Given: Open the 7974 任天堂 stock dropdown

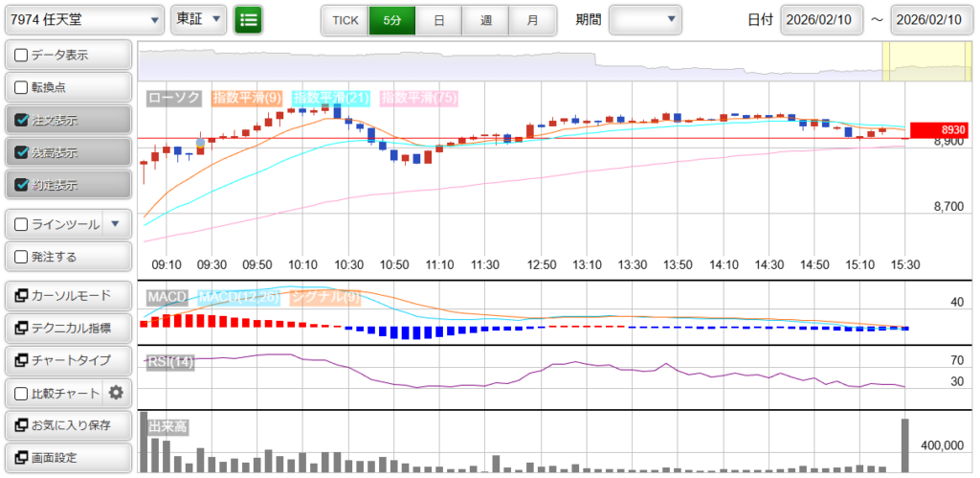Looking at the screenshot, I should pyautogui.click(x=84, y=19).
